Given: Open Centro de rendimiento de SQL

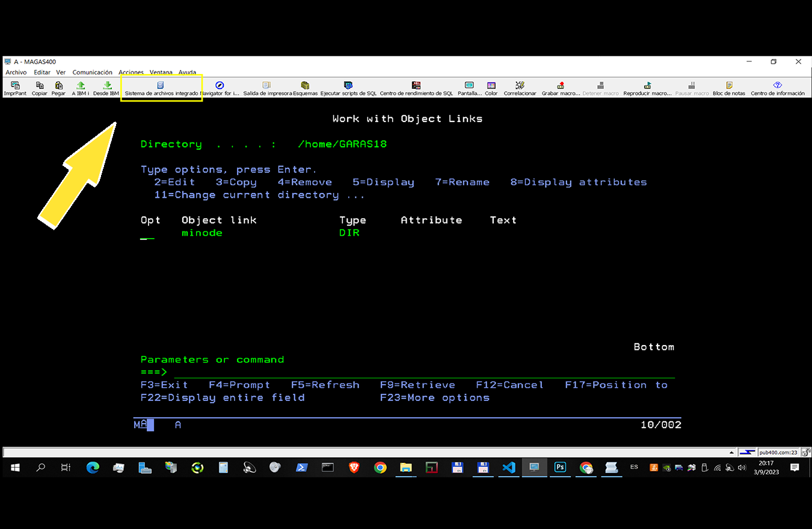Looking at the screenshot, I should click(416, 88).
